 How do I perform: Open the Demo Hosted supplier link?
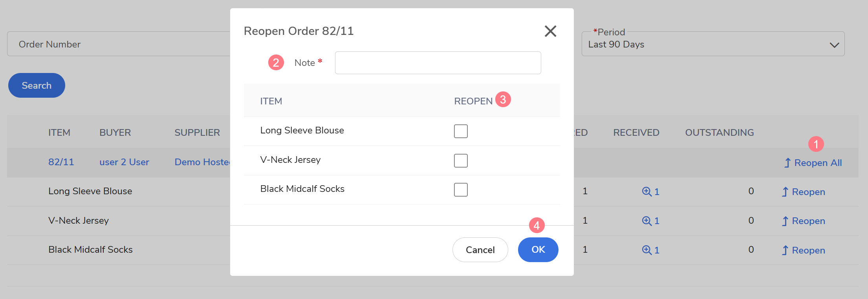click(202, 162)
